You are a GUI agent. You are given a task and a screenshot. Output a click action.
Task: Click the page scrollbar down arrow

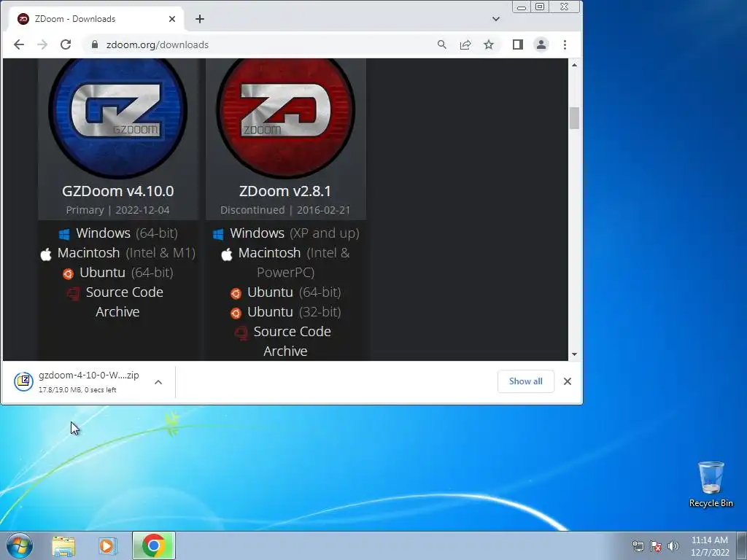574,354
